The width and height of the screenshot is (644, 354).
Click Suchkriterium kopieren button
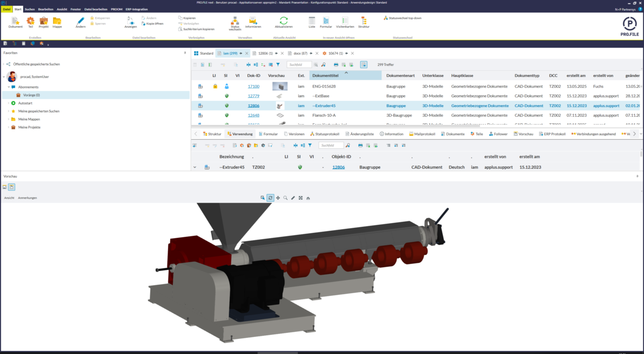(196, 29)
